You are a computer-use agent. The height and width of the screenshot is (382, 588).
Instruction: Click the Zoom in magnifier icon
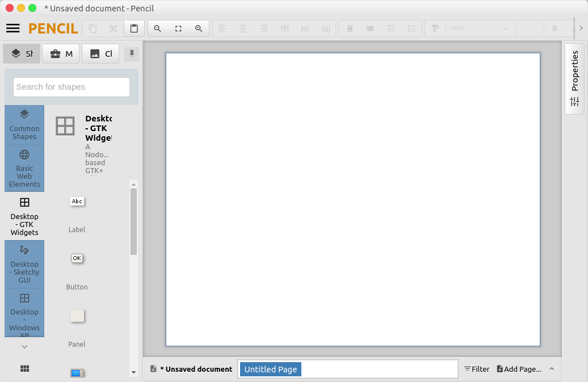tap(199, 28)
